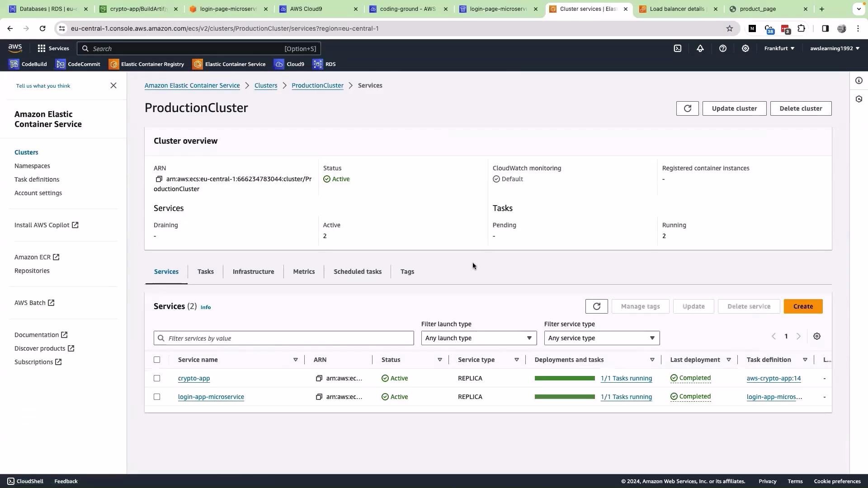The image size is (868, 488).
Task: Launch CloudShell from top navigation icon
Action: pos(677,48)
